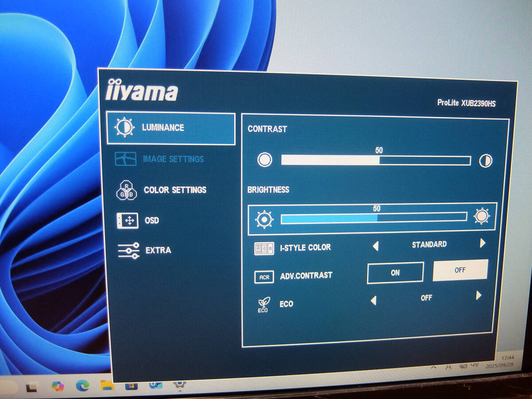
Task: Click left arrow for I-STYLE COLOR
Action: click(x=376, y=246)
